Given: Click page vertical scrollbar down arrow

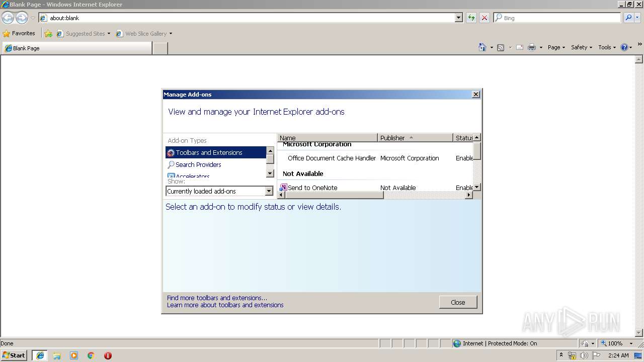Looking at the screenshot, I should (x=639, y=333).
